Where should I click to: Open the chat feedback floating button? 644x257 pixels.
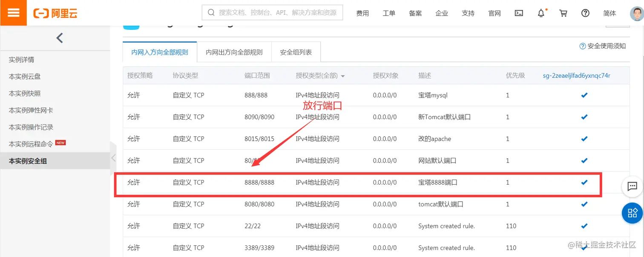tap(632, 186)
